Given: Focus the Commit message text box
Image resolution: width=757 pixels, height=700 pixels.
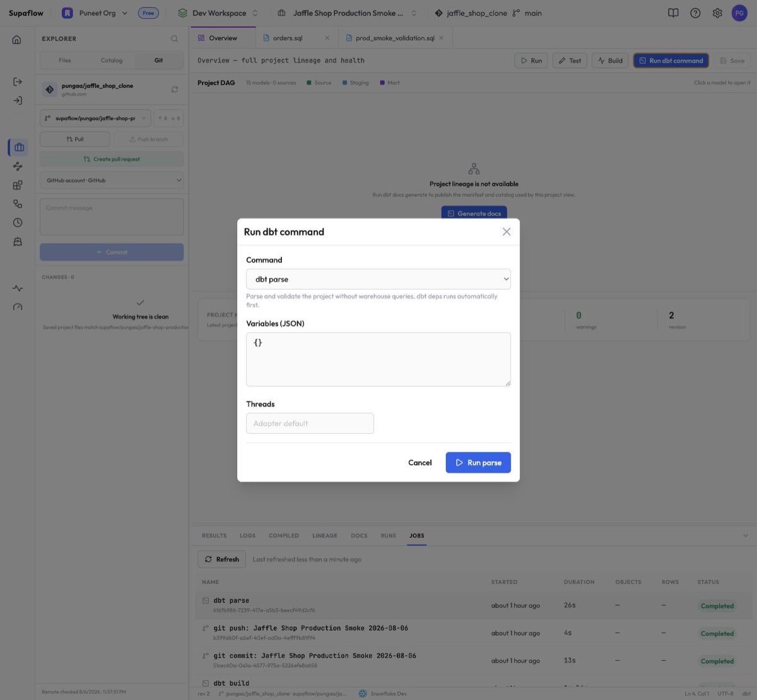Looking at the screenshot, I should click(x=112, y=217).
